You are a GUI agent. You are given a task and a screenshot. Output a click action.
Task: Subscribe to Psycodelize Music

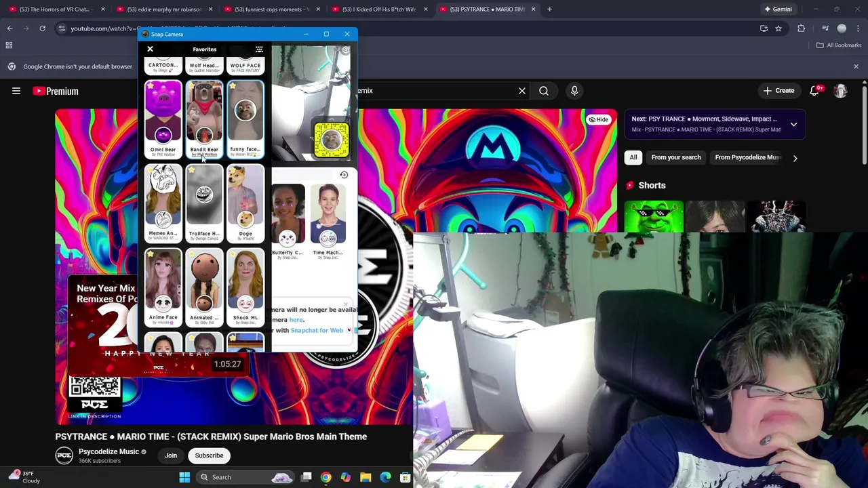tap(209, 455)
